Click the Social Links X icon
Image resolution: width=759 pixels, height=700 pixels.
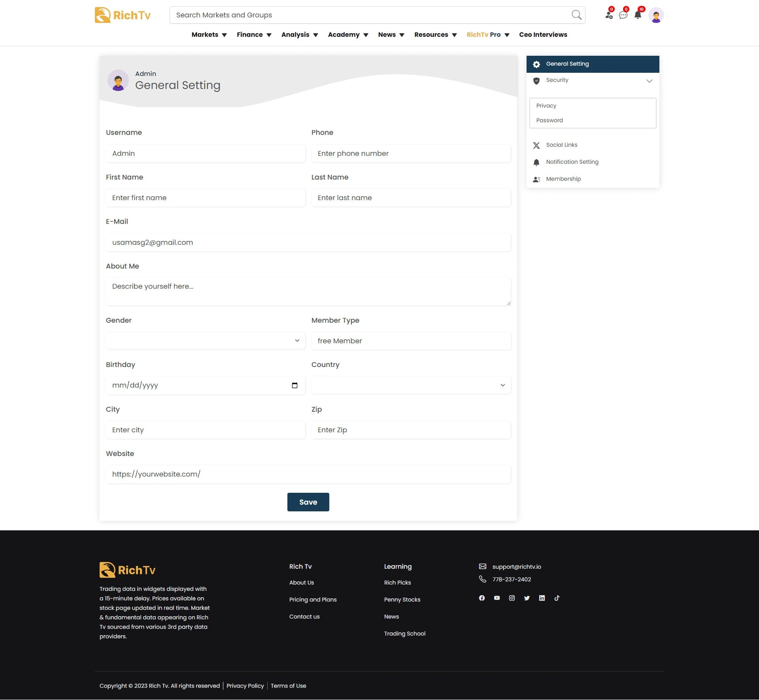point(536,145)
